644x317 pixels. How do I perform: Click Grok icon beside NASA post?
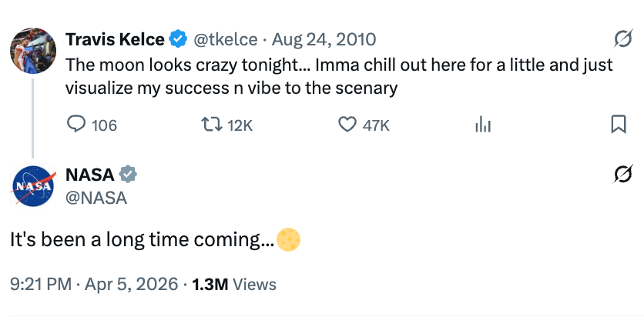618,175
